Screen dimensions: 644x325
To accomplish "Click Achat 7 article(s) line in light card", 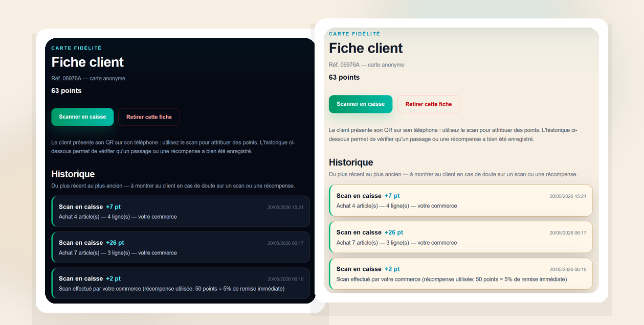I will (x=396, y=243).
